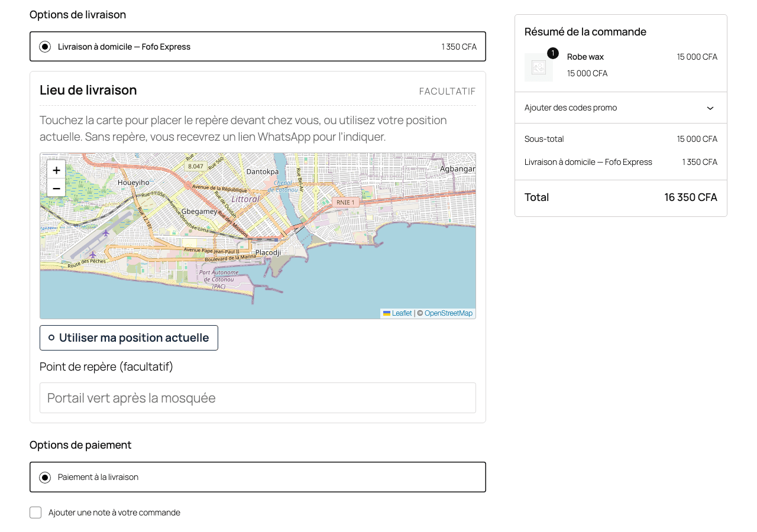Select Livraison à domicile — Fofo Express radio
The width and height of the screenshot is (757, 532).
45,47
